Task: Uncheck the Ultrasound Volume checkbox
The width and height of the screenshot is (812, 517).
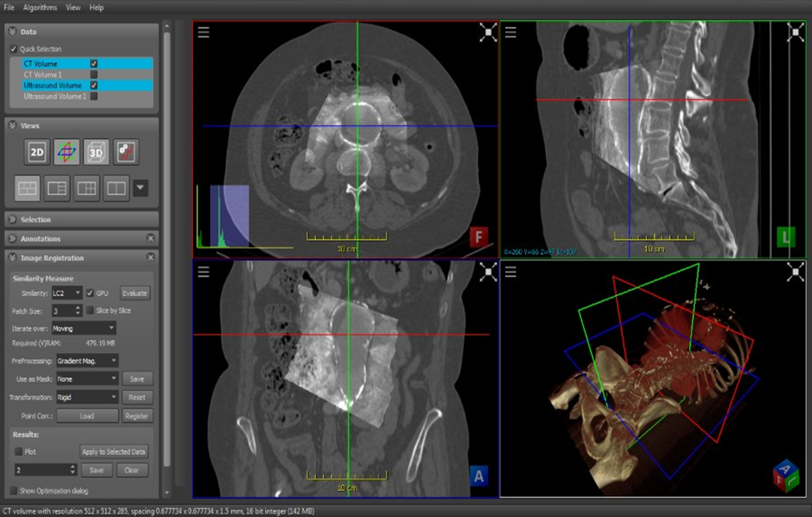Action: [x=94, y=85]
